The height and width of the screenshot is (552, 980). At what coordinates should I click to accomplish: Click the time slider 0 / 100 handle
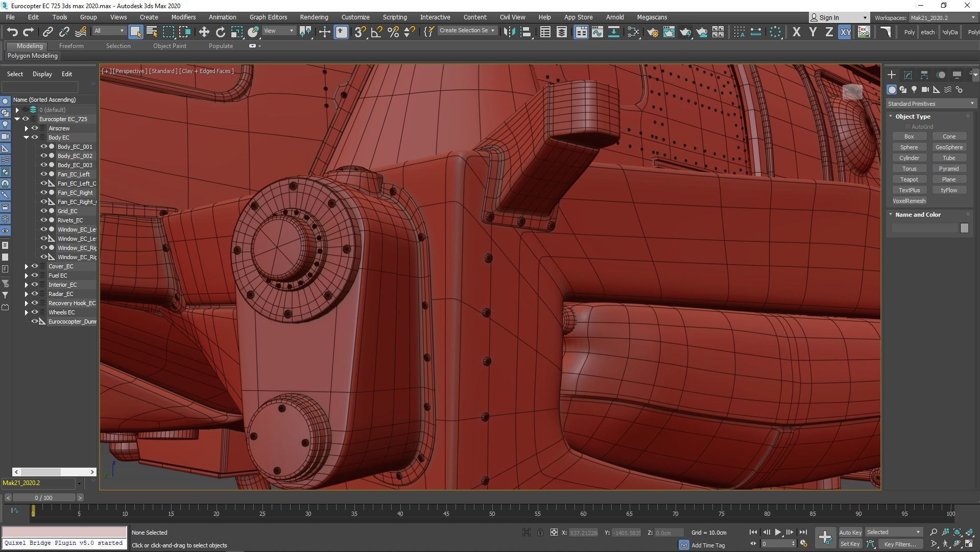pyautogui.click(x=43, y=498)
